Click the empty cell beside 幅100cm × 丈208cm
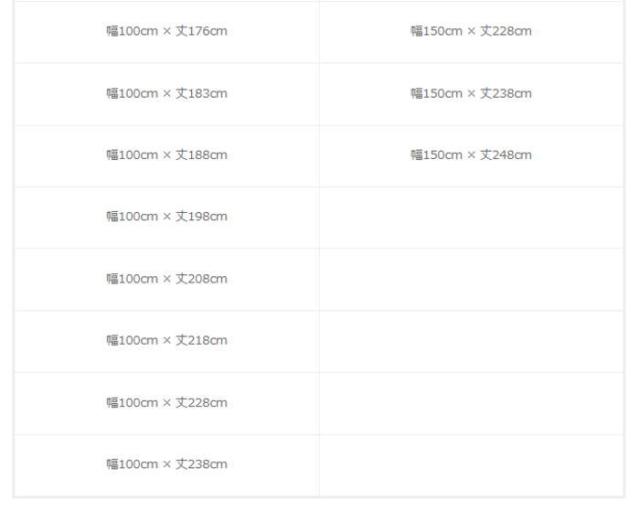640x521 pixels. tap(471, 279)
